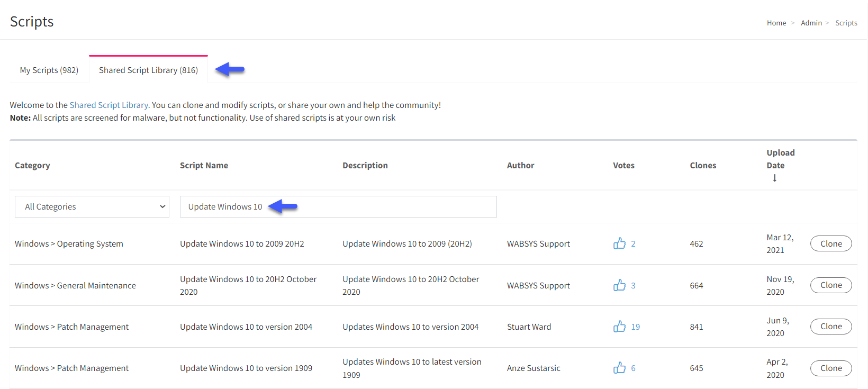Open the Shared Script Library link in welcome text
The width and height of the screenshot is (868, 389).
[x=108, y=105]
